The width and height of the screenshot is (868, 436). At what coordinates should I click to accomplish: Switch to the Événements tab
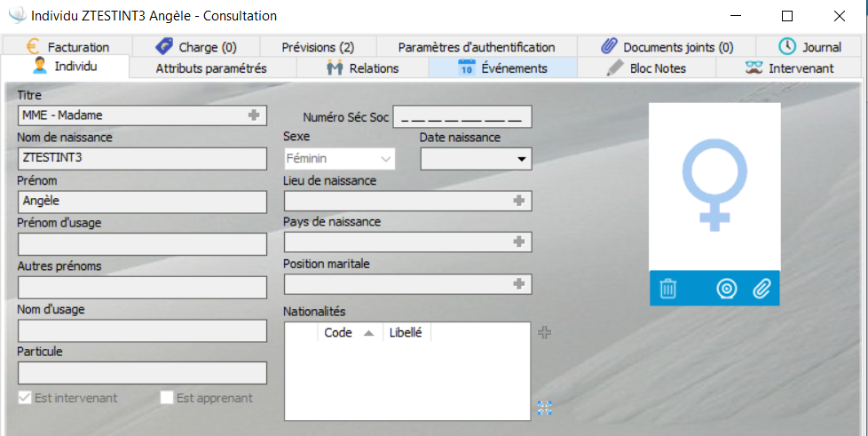502,67
